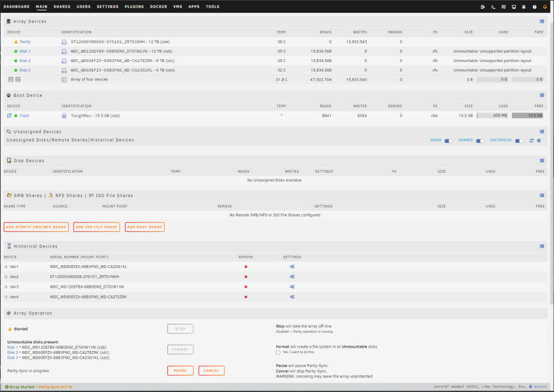The image size is (554, 392).
Task: Open settings gears for dev3
Action: [292, 287]
